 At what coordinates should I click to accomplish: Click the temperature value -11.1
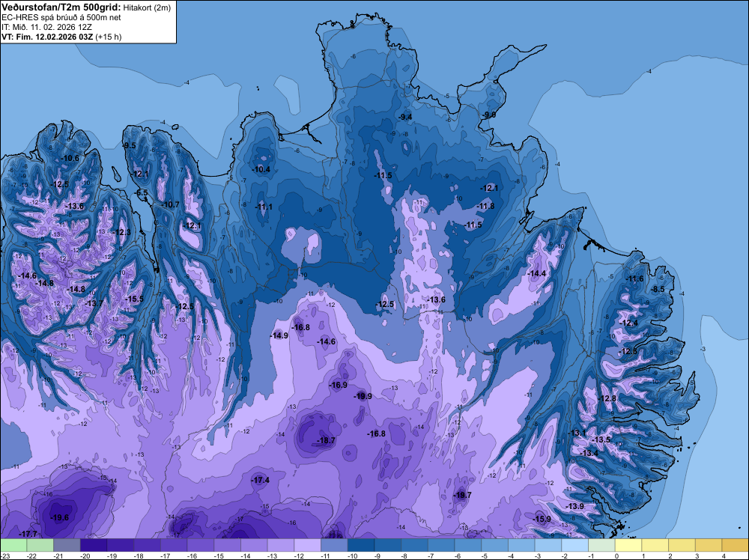click(x=264, y=207)
